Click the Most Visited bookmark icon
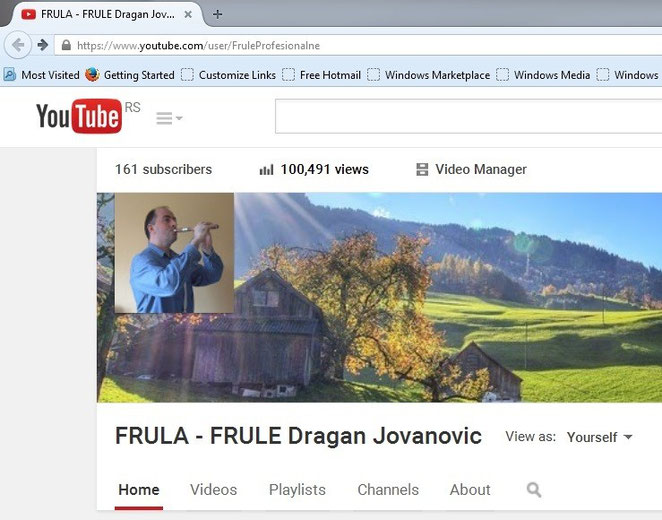This screenshot has height=520, width=662. tap(10, 75)
